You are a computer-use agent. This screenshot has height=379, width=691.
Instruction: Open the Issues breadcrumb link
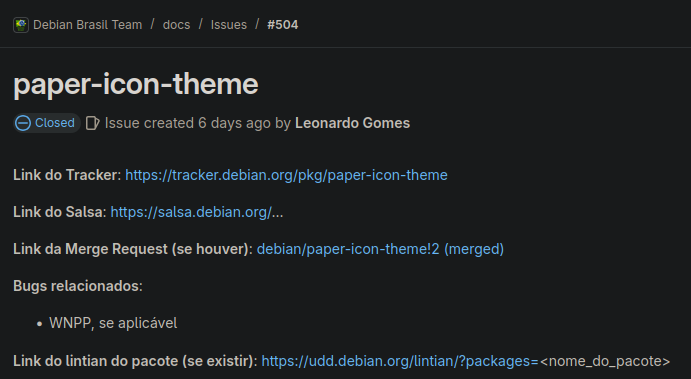pyautogui.click(x=229, y=25)
